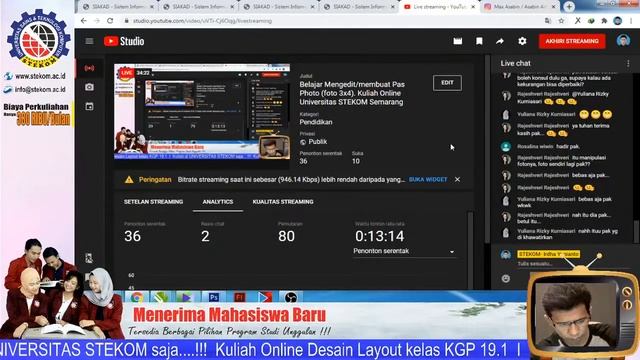Click the live chat scrollbar
Image resolution: width=640 pixels, height=360 pixels.
click(636, 231)
